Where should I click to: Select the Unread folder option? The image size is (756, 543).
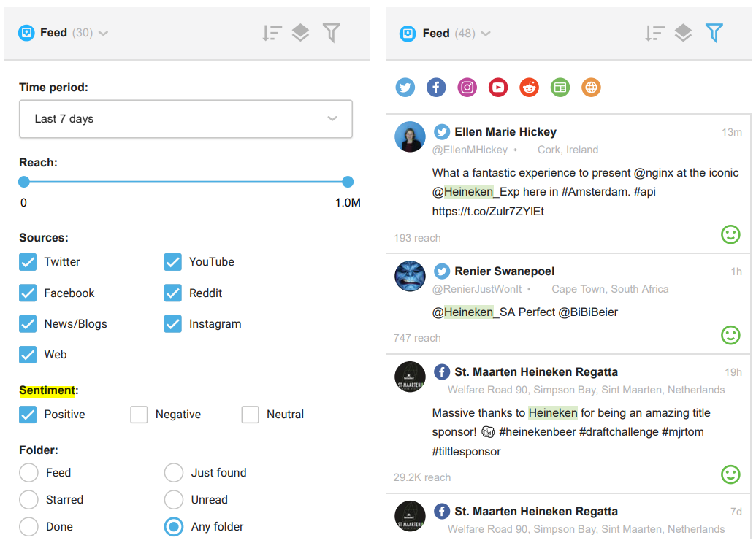(173, 499)
